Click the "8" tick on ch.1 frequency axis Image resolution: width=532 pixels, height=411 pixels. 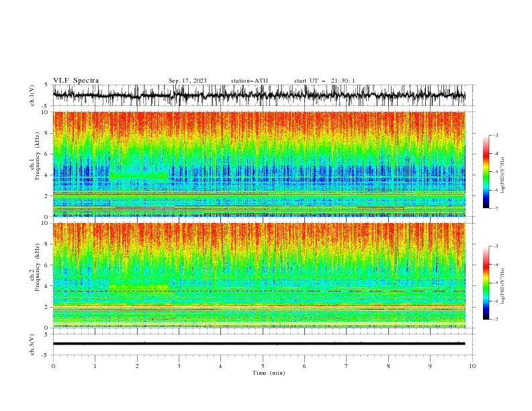48,133
